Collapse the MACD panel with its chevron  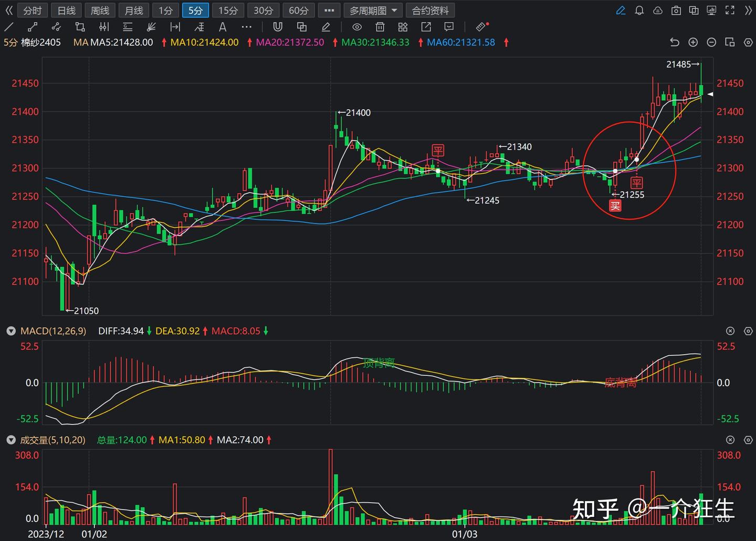pyautogui.click(x=10, y=331)
